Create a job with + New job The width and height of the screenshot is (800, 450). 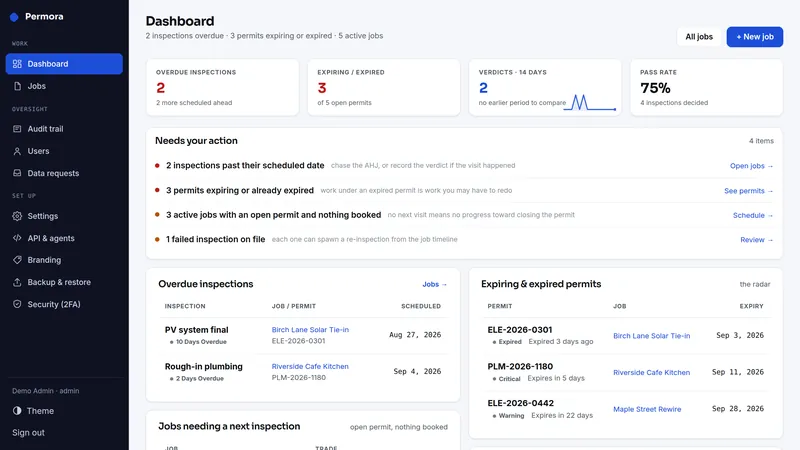pyautogui.click(x=755, y=37)
